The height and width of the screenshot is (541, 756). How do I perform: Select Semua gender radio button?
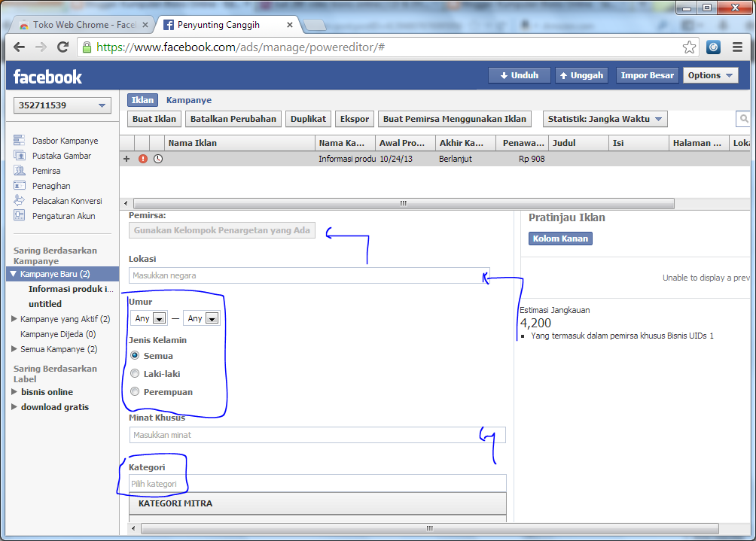pos(135,356)
